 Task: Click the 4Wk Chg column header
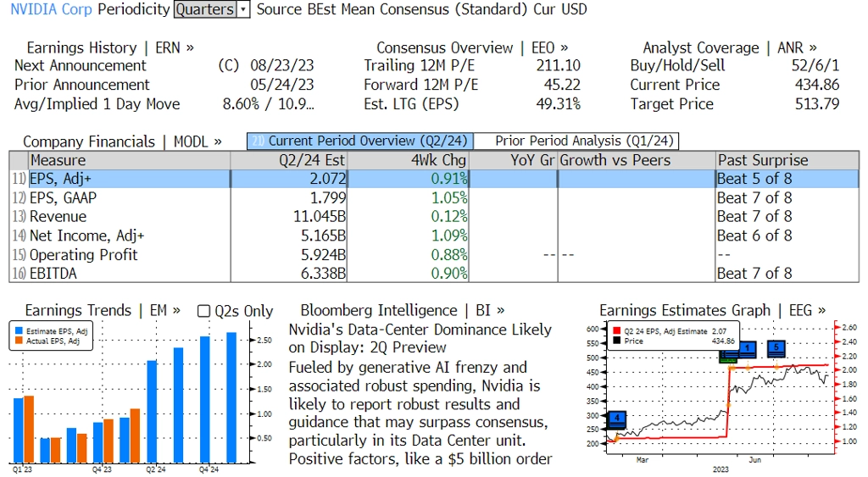pyautogui.click(x=408, y=160)
